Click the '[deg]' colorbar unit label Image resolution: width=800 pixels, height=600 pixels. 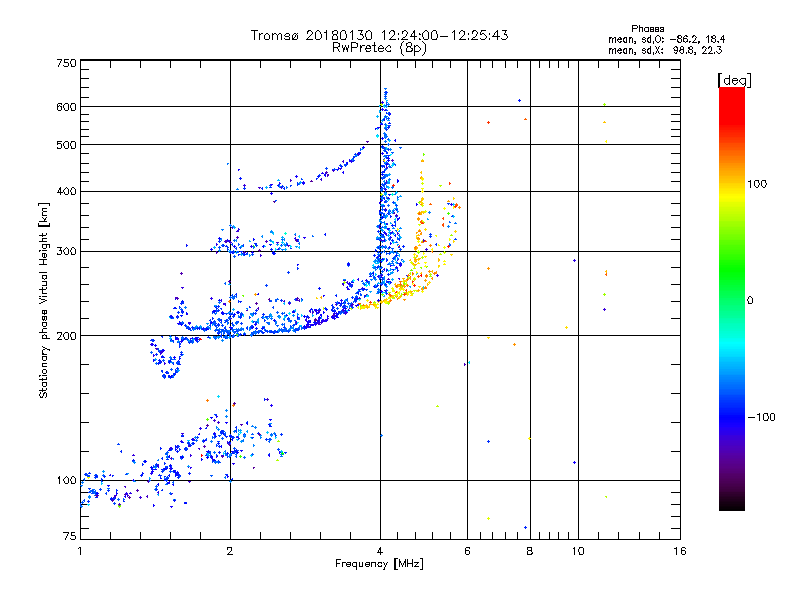734,80
